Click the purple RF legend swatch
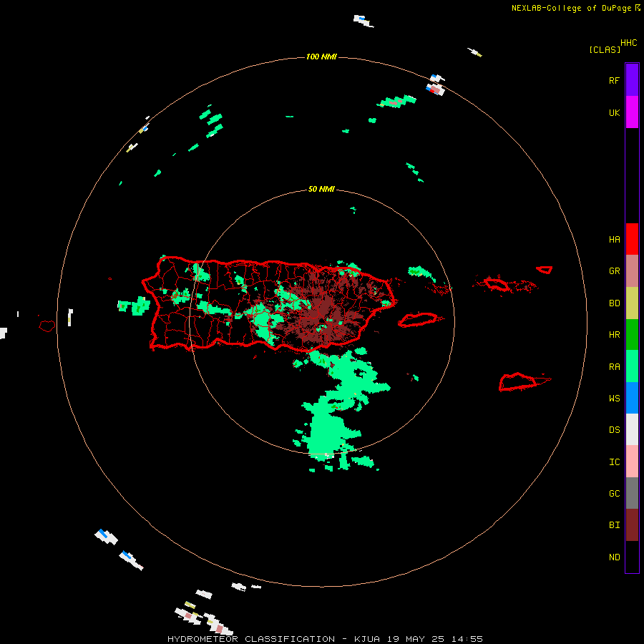The image size is (644, 644). pos(632,80)
